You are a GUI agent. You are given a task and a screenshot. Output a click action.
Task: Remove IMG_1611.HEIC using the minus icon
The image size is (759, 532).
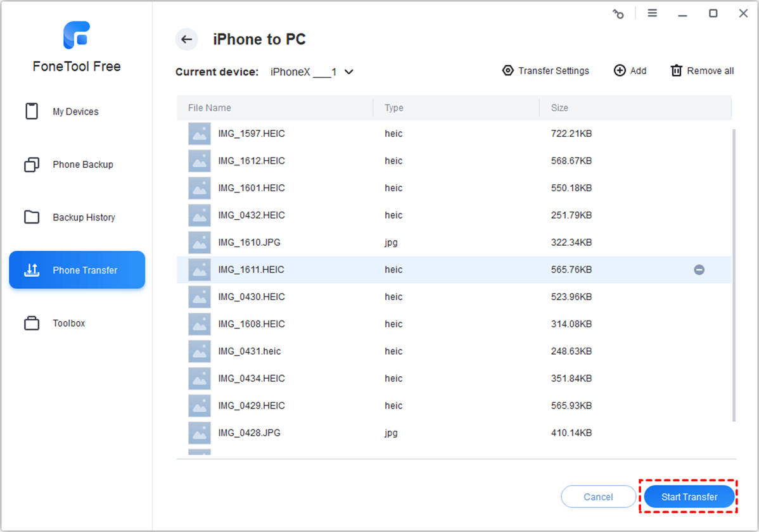click(x=699, y=270)
